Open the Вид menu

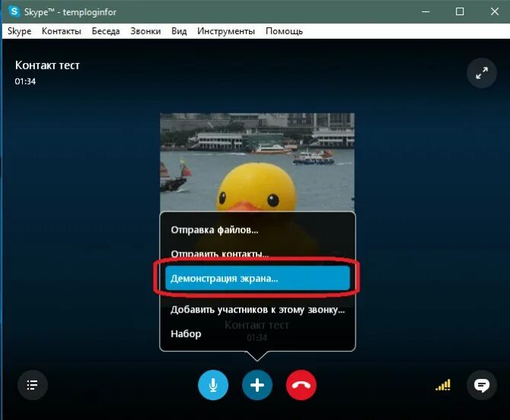(x=179, y=31)
